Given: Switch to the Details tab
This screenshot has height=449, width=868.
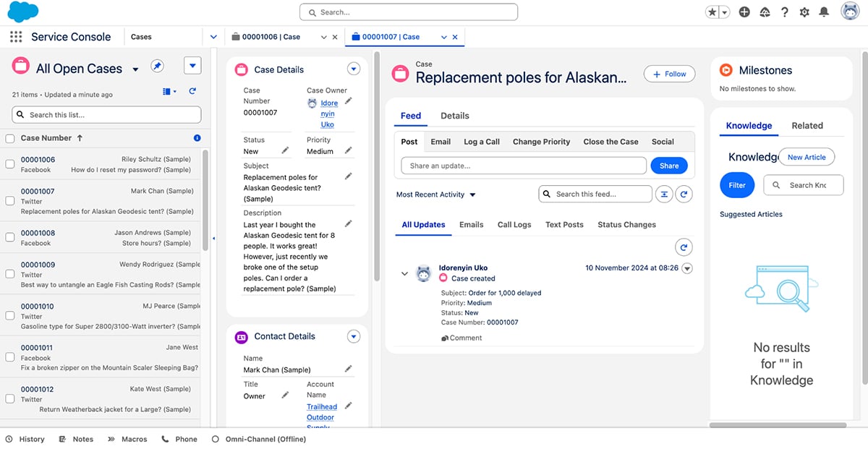Looking at the screenshot, I should (454, 115).
